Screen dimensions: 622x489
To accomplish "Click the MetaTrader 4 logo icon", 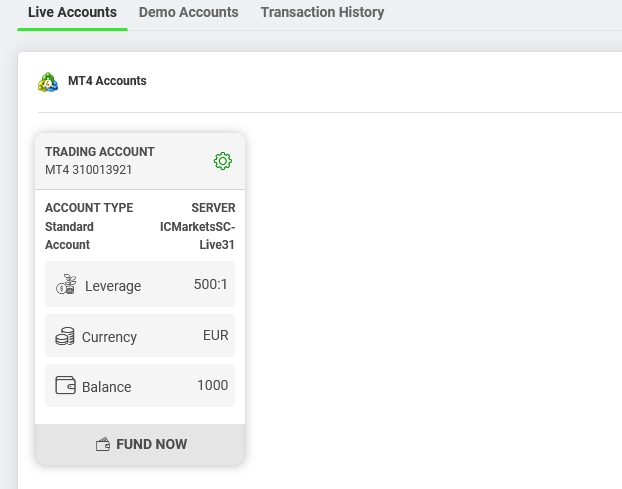I will click(x=48, y=82).
